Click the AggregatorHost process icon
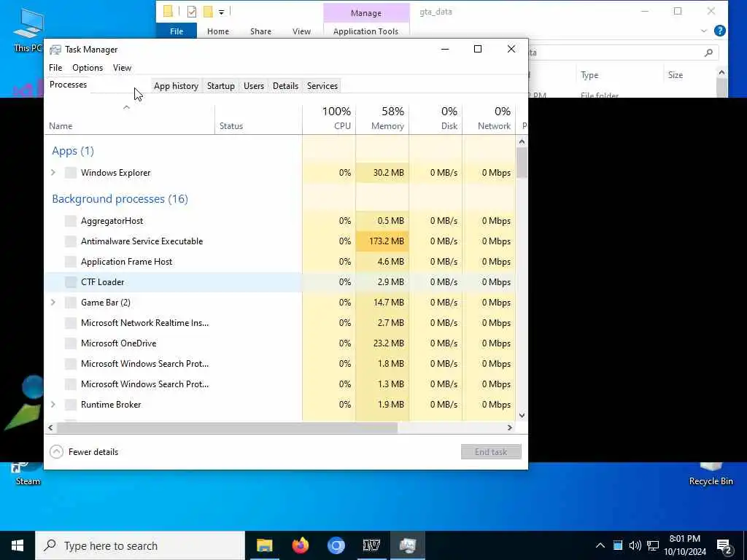Image resolution: width=747 pixels, height=560 pixels. [71, 221]
